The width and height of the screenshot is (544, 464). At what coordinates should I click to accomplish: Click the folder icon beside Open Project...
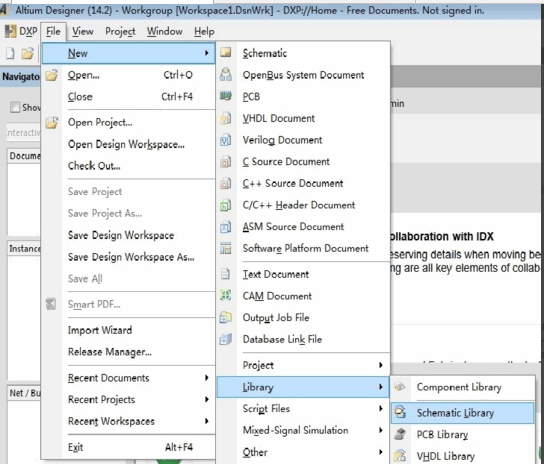52,123
